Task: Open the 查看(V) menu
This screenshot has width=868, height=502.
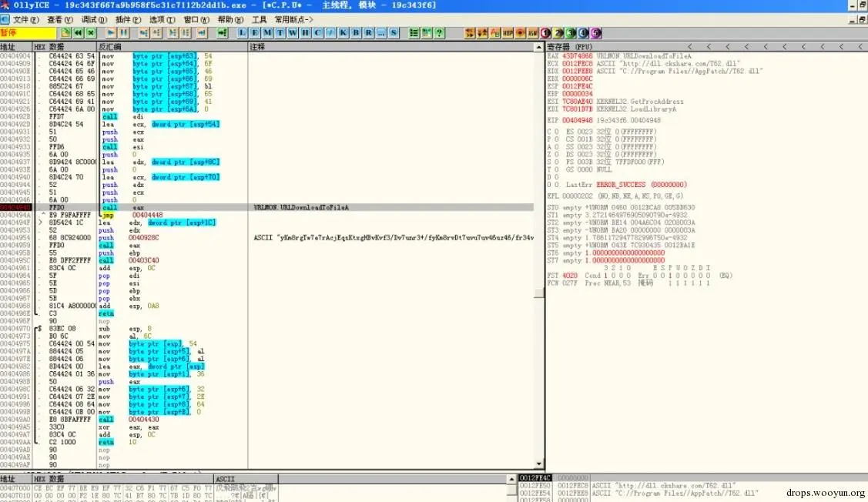Action: coord(60,19)
